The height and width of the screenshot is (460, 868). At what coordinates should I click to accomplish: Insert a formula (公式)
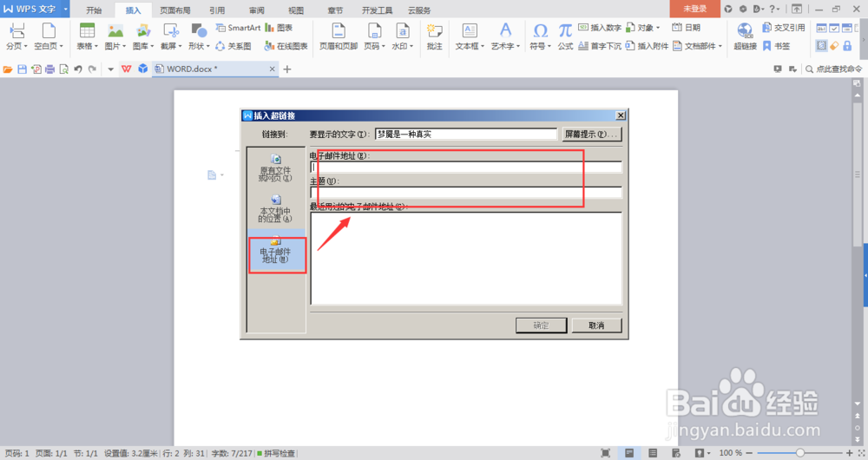[x=565, y=36]
